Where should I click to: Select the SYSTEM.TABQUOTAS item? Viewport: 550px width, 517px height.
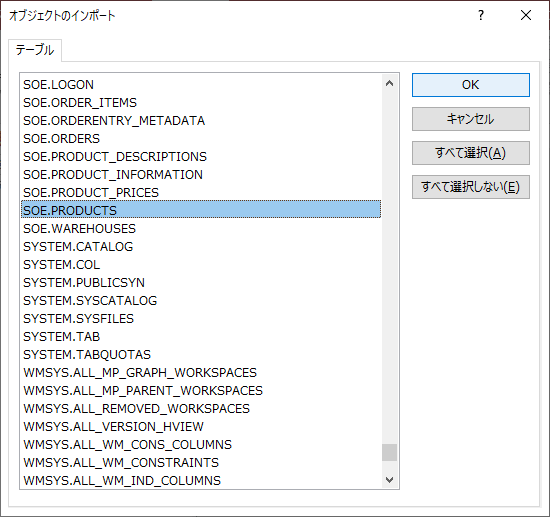201,355
